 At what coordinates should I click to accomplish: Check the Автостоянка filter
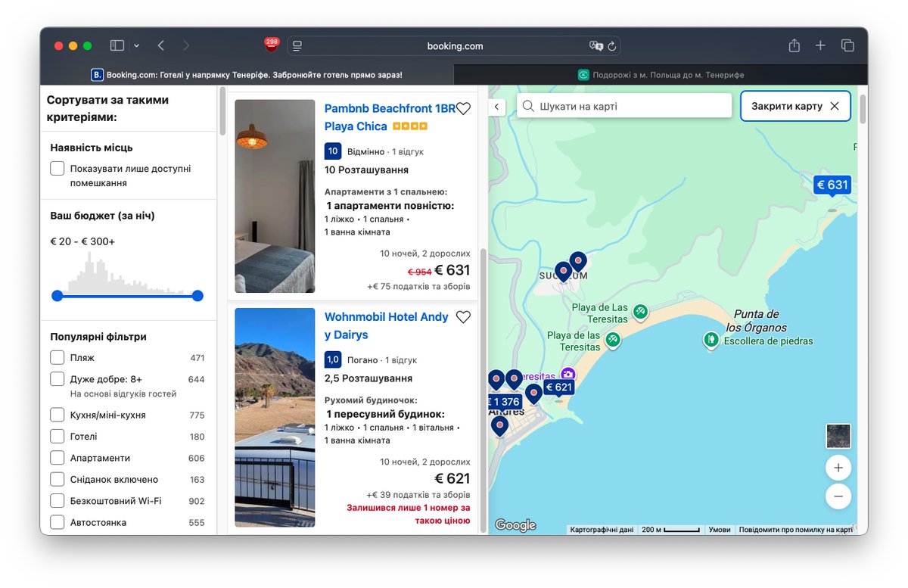coord(57,522)
